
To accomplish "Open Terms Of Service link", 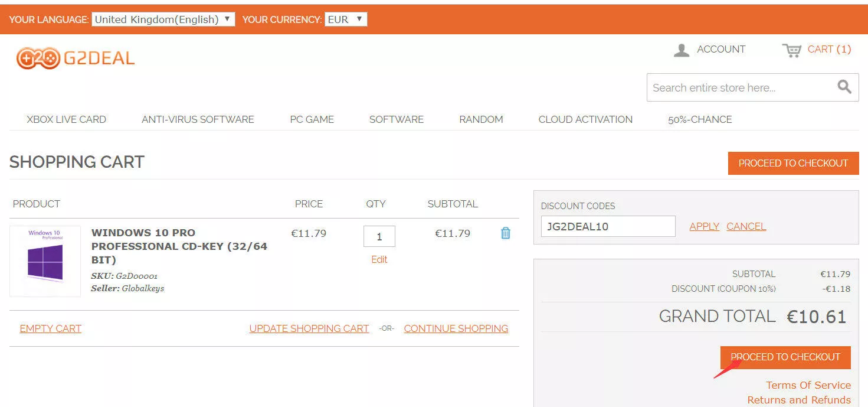I will (x=808, y=385).
